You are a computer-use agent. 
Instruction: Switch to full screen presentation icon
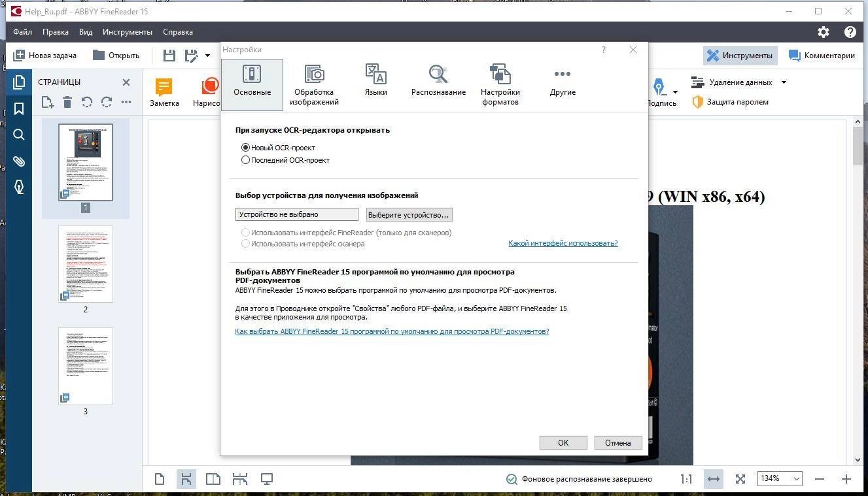267,479
